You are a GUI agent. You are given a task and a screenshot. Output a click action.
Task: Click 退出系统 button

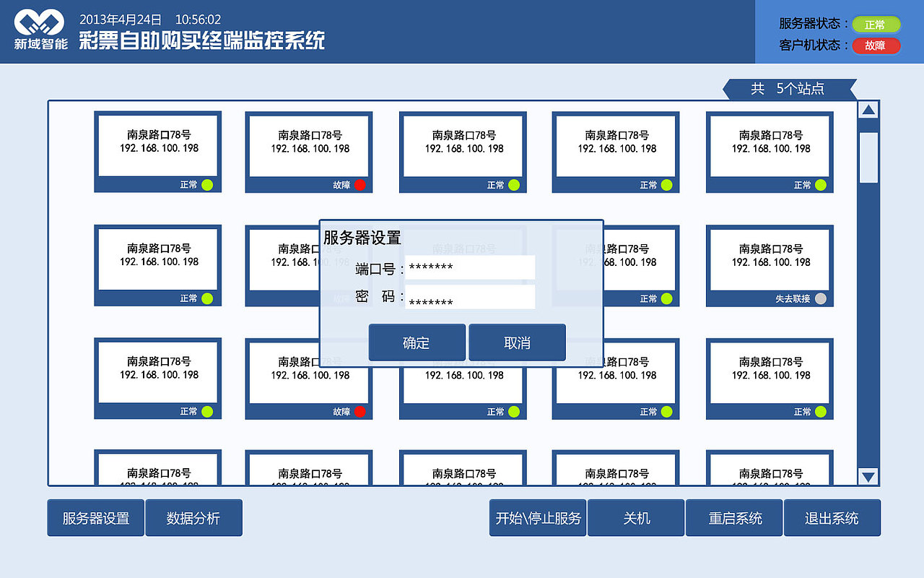click(832, 518)
